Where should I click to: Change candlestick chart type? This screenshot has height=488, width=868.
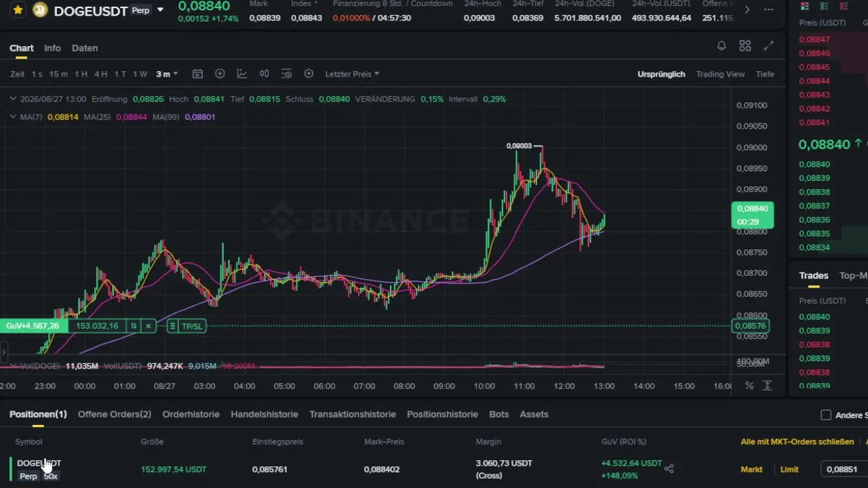264,74
